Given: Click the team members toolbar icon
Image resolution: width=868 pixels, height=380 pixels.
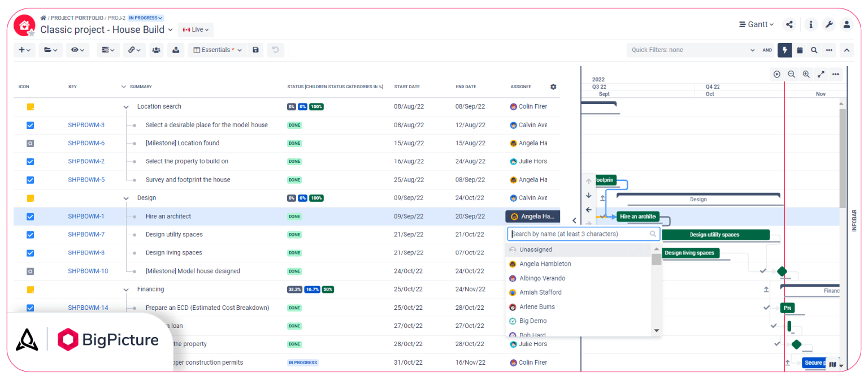Looking at the screenshot, I should 157,50.
